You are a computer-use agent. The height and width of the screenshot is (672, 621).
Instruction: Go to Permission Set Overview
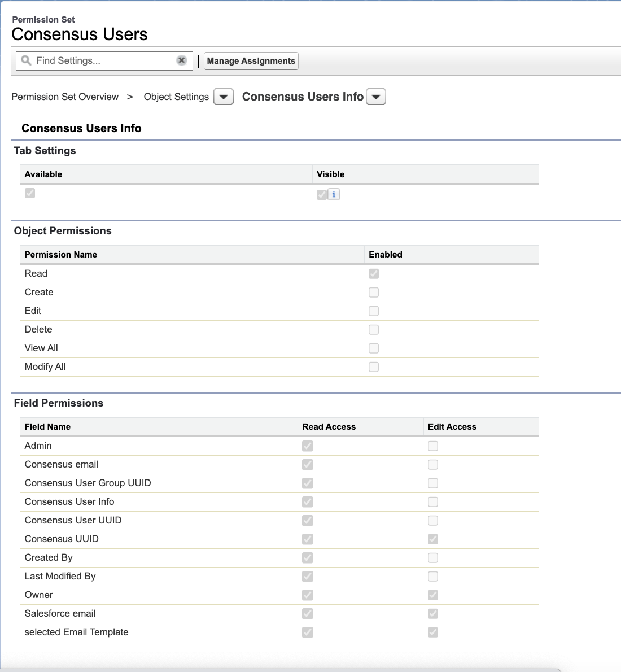pyautogui.click(x=65, y=97)
